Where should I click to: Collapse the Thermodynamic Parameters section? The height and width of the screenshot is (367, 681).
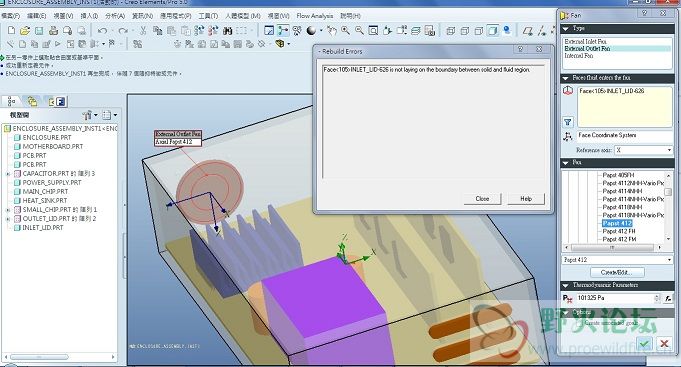coord(566,286)
